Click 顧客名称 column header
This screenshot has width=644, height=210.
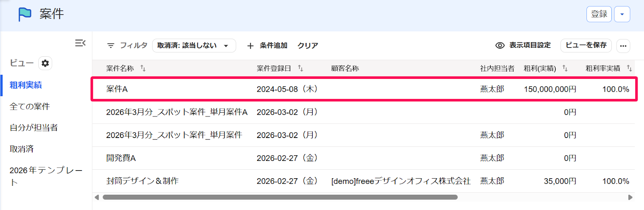pyautogui.click(x=345, y=68)
